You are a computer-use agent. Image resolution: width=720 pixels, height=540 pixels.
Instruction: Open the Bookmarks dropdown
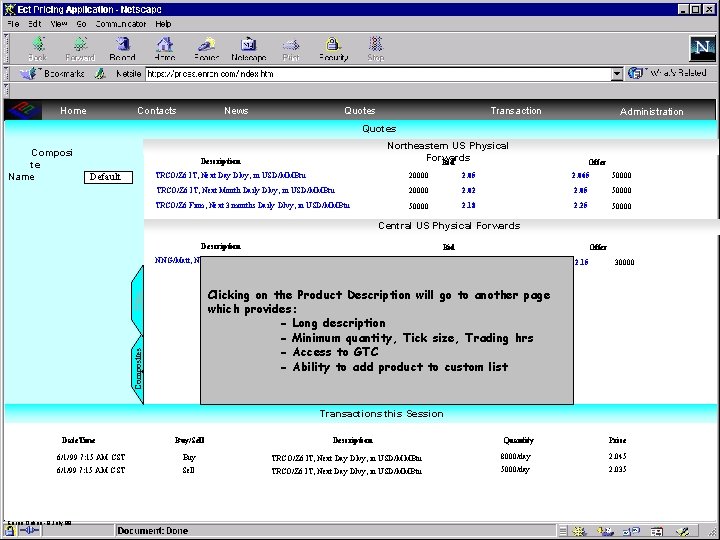click(56, 74)
